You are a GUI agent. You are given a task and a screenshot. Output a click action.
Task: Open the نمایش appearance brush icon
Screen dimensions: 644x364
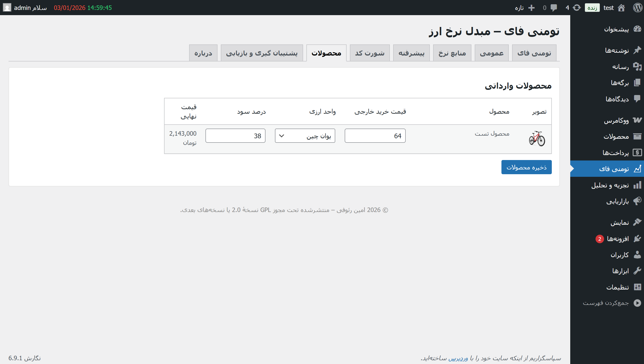[638, 222]
